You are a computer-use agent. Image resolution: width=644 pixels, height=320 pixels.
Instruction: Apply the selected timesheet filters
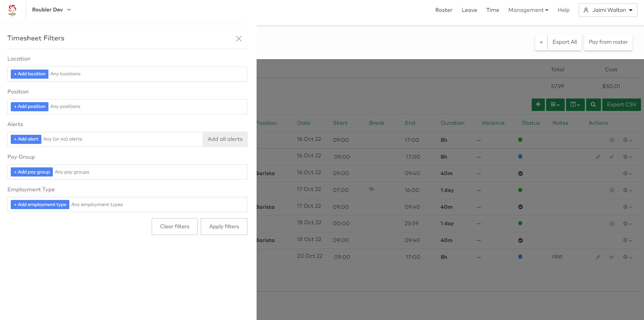(224, 227)
